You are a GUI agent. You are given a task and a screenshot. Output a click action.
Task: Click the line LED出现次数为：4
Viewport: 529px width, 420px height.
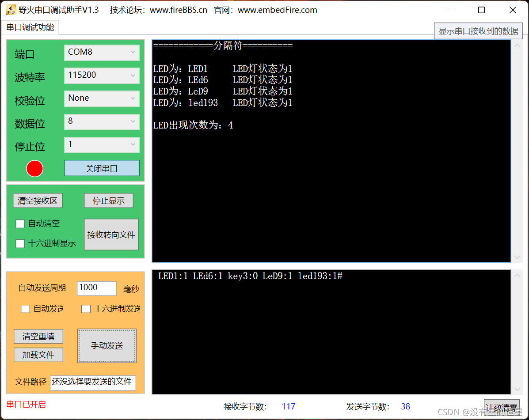[193, 125]
